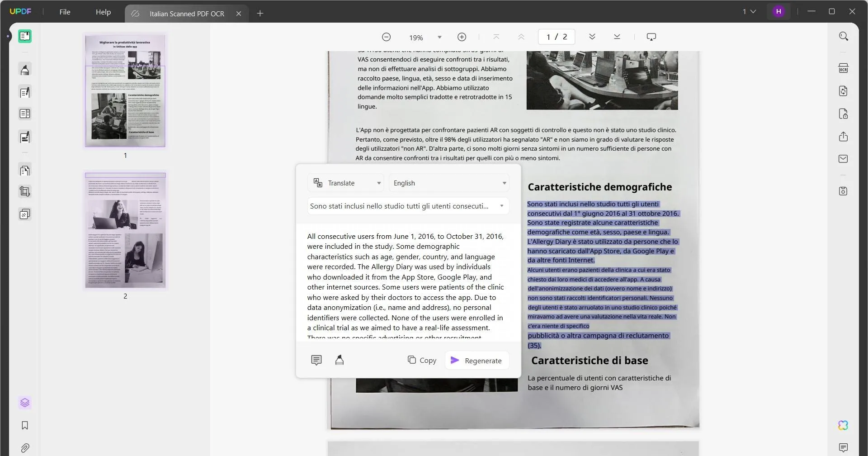Open the File menu

[65, 12]
